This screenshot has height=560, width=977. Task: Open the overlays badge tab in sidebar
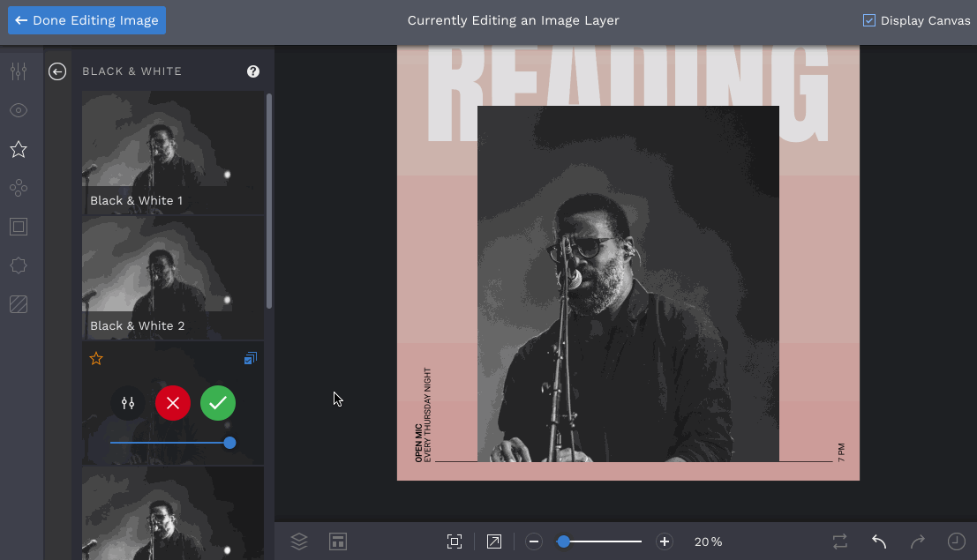click(19, 265)
